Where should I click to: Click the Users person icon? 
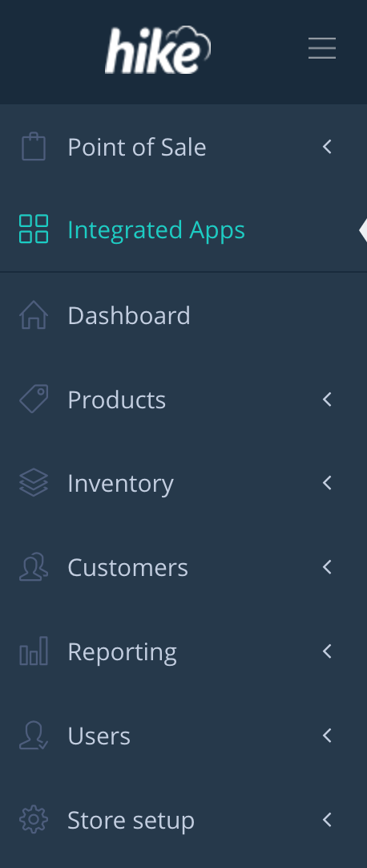[x=34, y=736]
